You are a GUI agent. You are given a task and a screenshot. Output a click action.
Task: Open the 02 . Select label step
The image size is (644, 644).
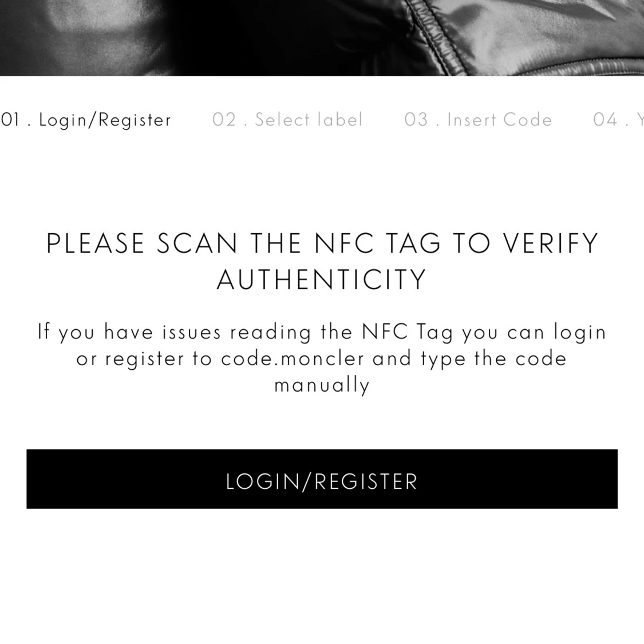click(x=287, y=120)
